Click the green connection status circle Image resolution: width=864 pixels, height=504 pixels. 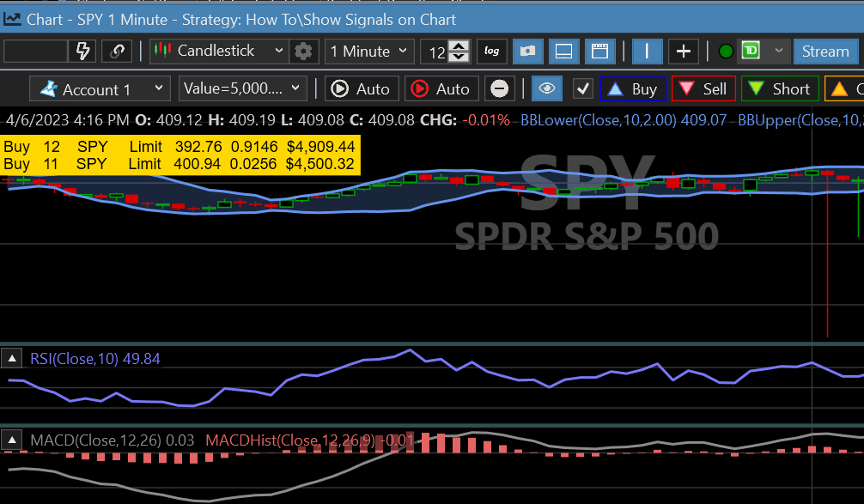coord(727,52)
